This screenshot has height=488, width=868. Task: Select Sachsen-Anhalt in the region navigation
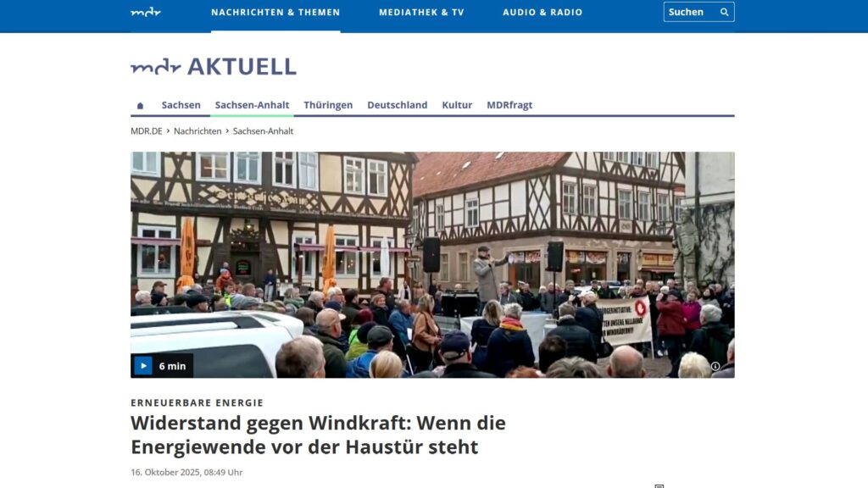point(252,105)
